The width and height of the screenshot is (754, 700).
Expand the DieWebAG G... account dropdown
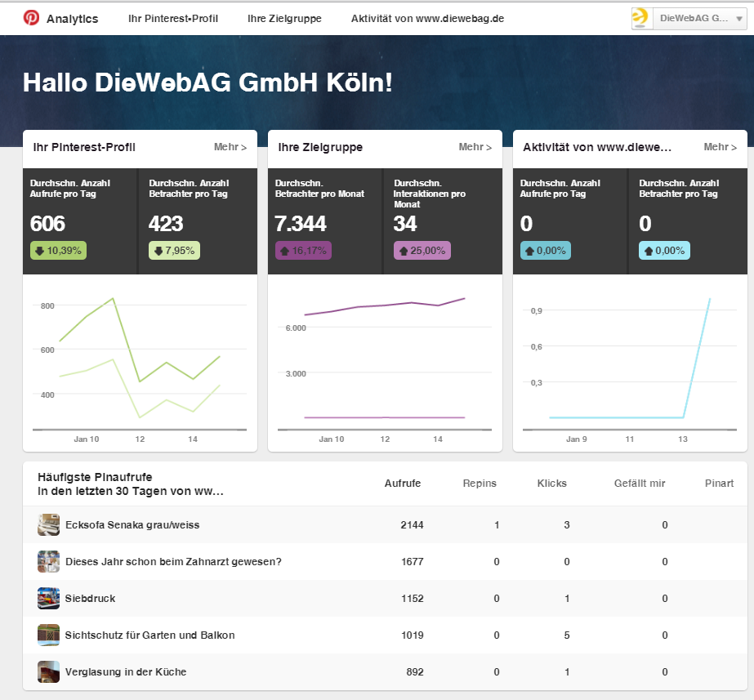pyautogui.click(x=700, y=19)
